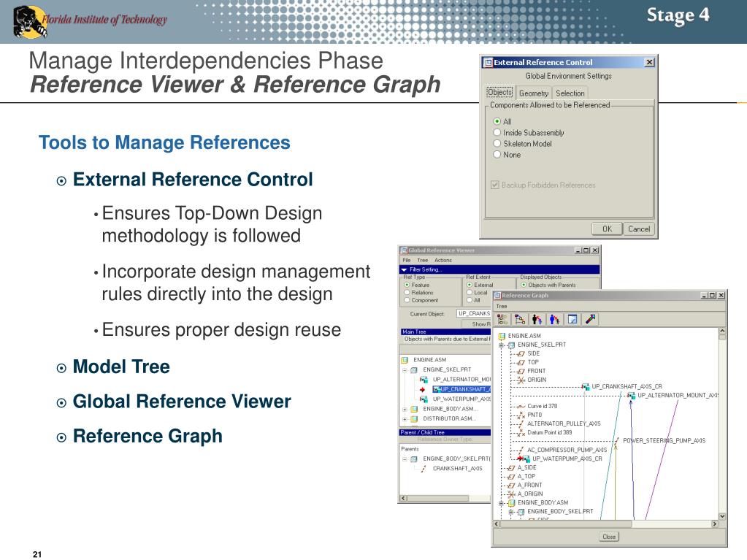747x560 pixels.
Task: Click the Reference Graph horizontal scrollbar right arrow
Action: [x=715, y=523]
